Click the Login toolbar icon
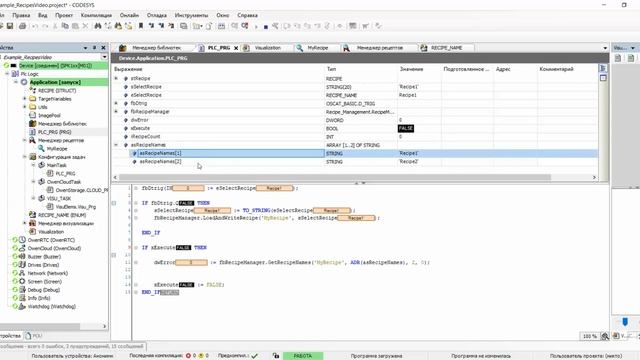The height and width of the screenshot is (360, 640). click(235, 26)
